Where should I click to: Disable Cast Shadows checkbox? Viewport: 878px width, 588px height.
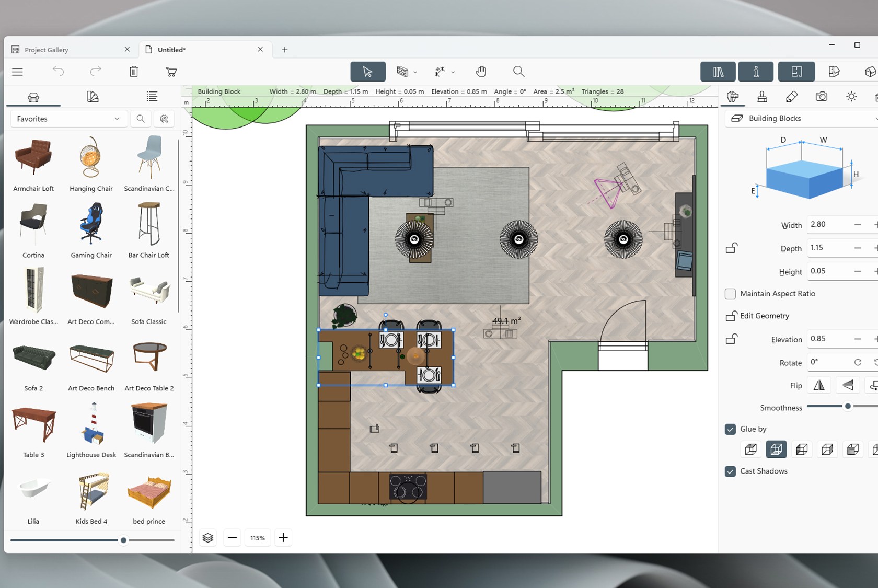(x=731, y=471)
